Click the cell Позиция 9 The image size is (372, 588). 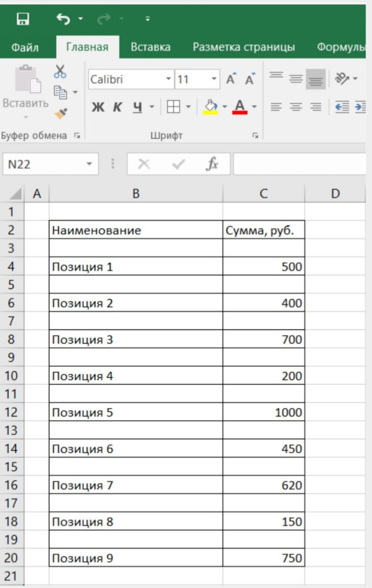point(136,558)
